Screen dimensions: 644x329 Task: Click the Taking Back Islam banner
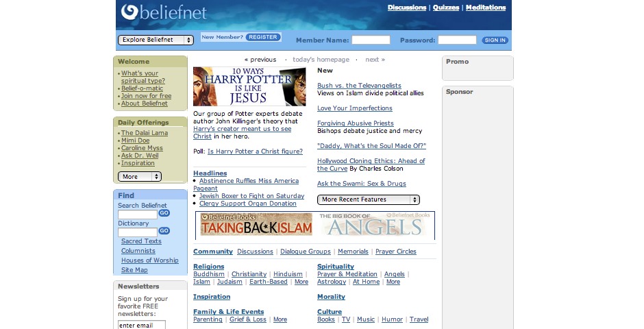256,225
